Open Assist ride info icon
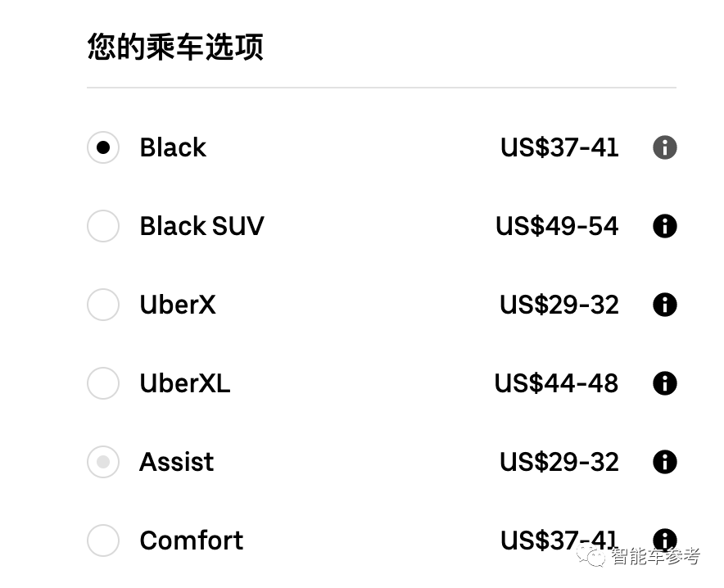The image size is (724, 588). 664,462
